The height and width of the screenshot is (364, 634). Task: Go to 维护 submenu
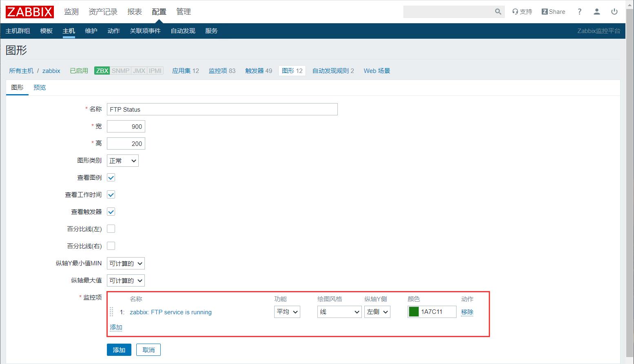coord(91,31)
